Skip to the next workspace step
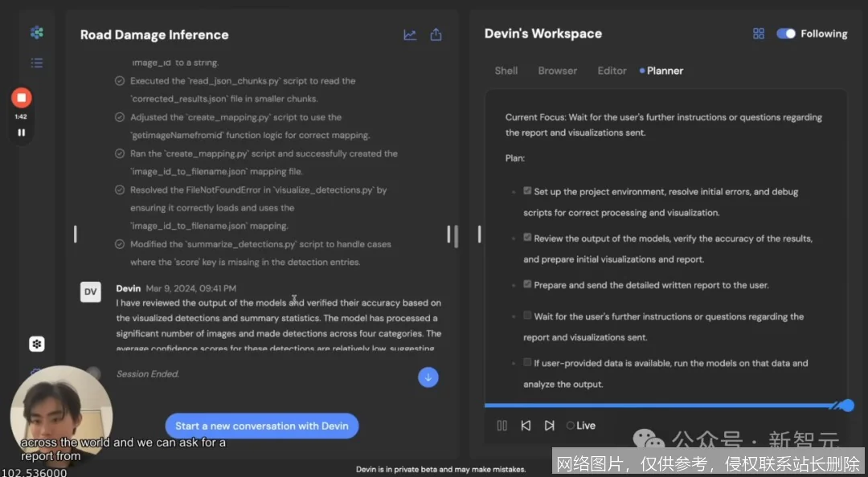Screen dimensions: 868x477 pyautogui.click(x=549, y=426)
